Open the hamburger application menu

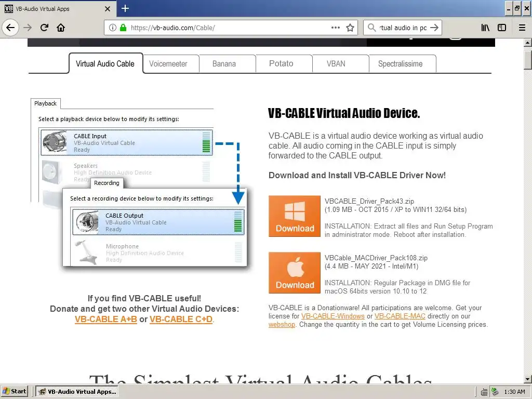tap(522, 28)
